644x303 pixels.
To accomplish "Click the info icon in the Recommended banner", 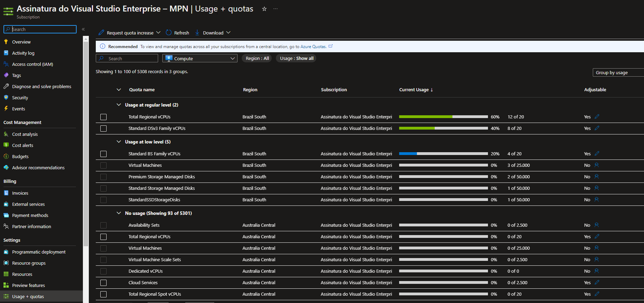I will point(103,46).
